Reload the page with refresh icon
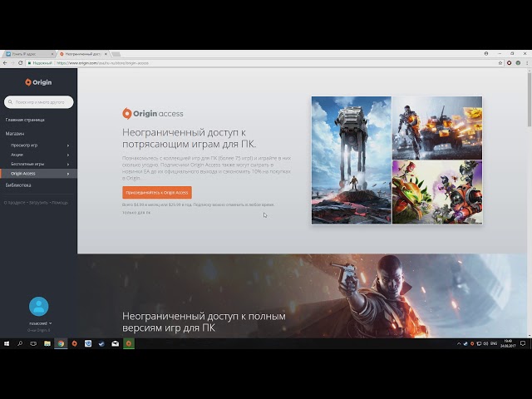The image size is (532, 399). [x=20, y=63]
